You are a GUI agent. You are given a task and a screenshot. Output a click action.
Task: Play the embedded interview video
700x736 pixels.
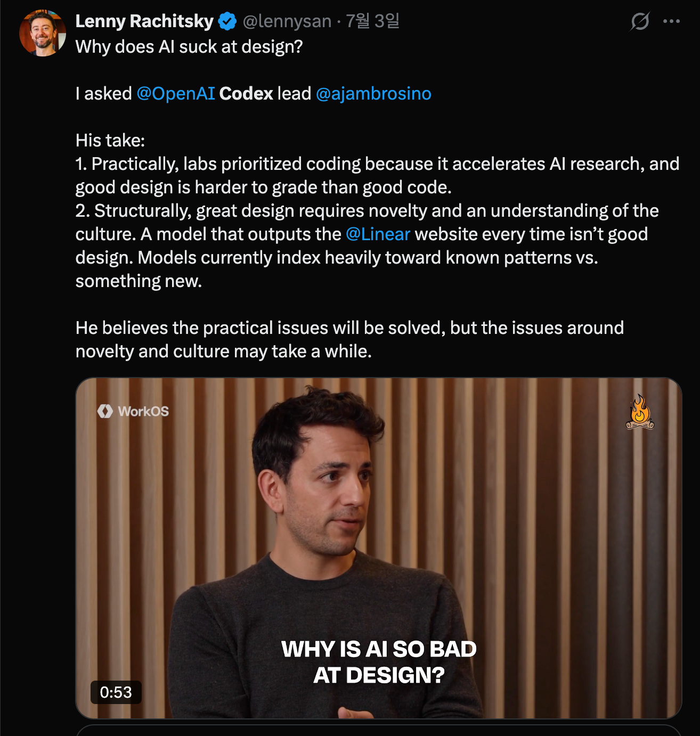click(379, 548)
